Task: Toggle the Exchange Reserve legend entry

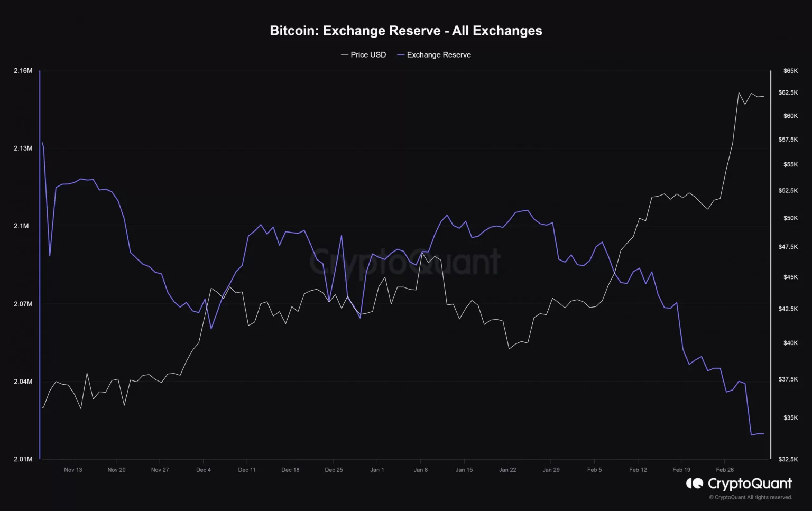Action: coord(434,55)
